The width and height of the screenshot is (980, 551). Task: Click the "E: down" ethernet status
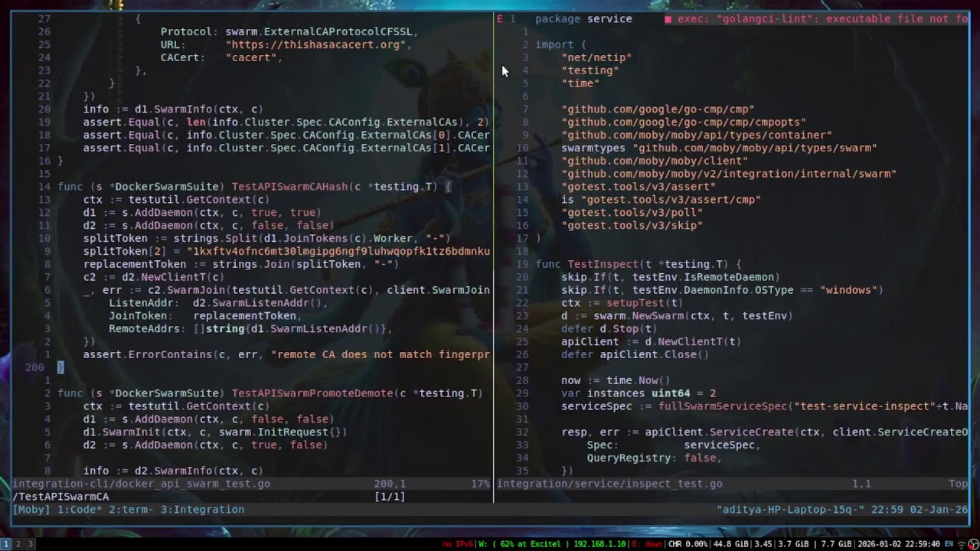coord(648,544)
